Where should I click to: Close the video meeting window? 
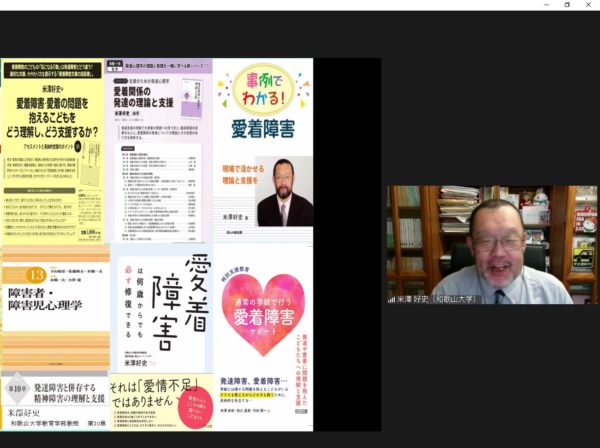[588, 5]
